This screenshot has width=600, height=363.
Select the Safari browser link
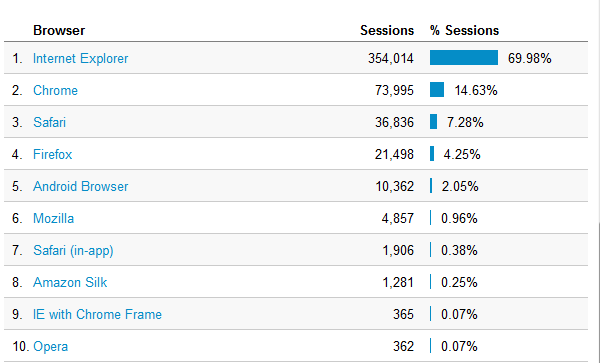coord(49,122)
